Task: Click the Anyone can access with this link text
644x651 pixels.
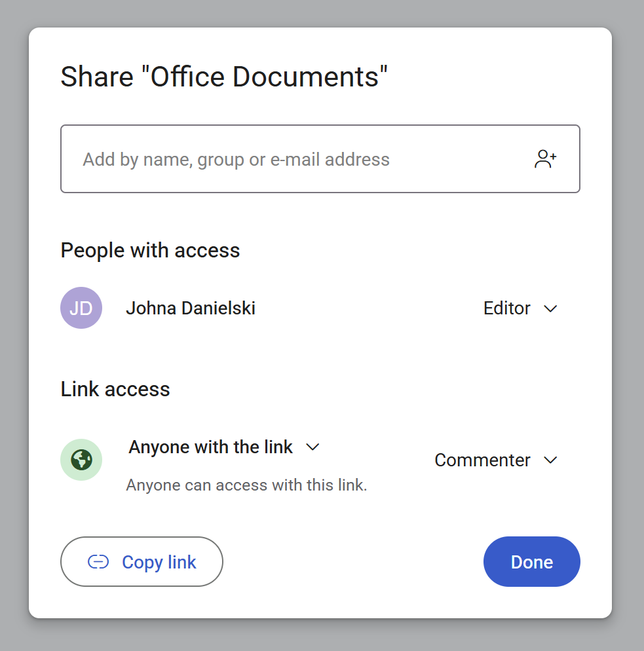Action: pos(247,485)
